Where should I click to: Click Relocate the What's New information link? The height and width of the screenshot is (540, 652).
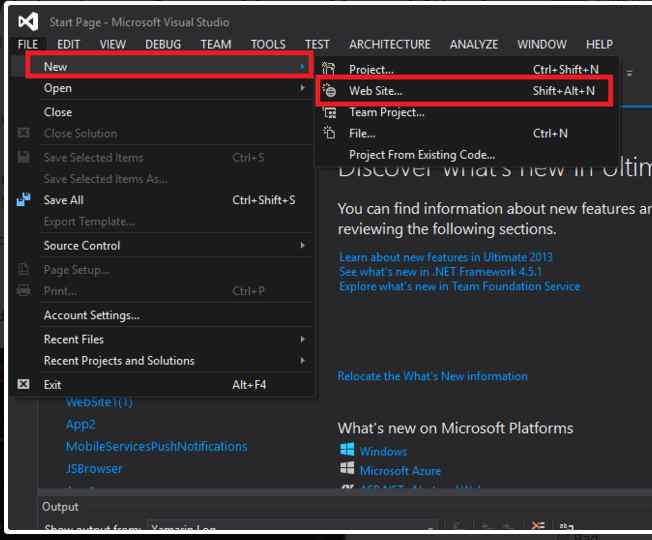(432, 376)
